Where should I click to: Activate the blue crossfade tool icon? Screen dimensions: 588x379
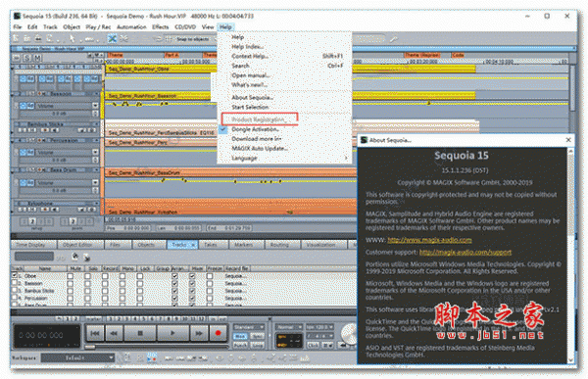coord(112,38)
